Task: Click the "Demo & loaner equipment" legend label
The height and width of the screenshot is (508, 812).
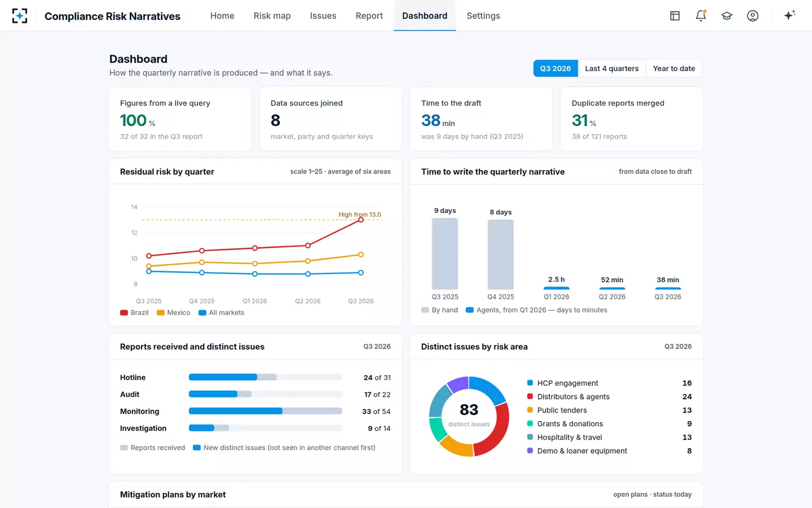Action: tap(582, 451)
